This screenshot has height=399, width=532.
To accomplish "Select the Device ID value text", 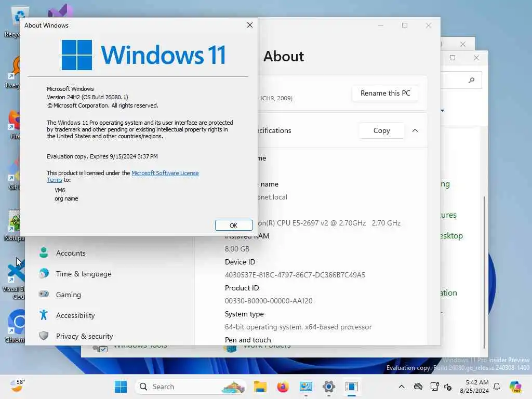I will tap(295, 275).
